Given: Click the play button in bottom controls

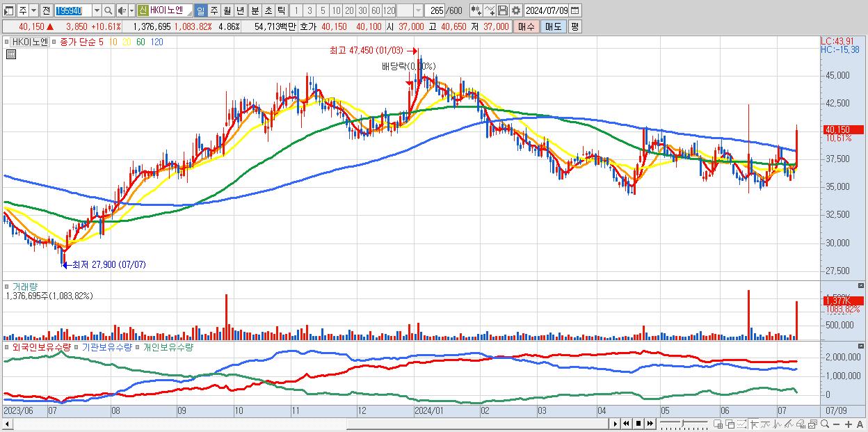Looking at the screenshot, I should pyautogui.click(x=616, y=424).
